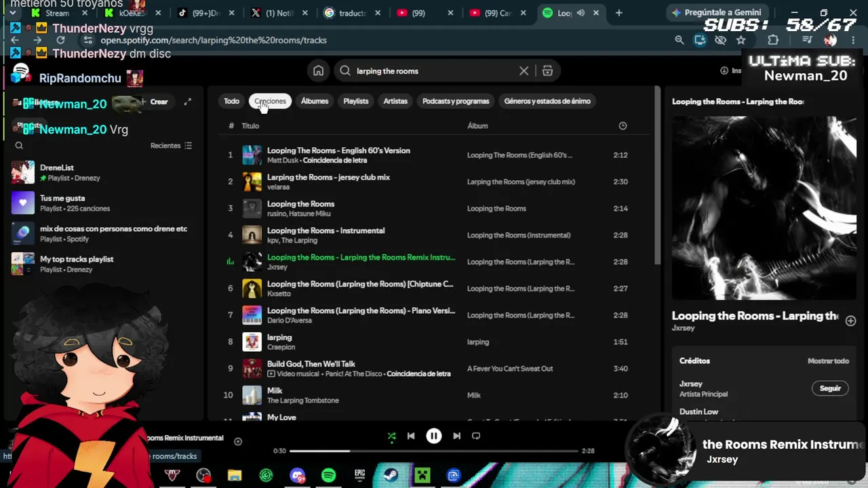
Task: Search within your library
Action: [x=19, y=146]
